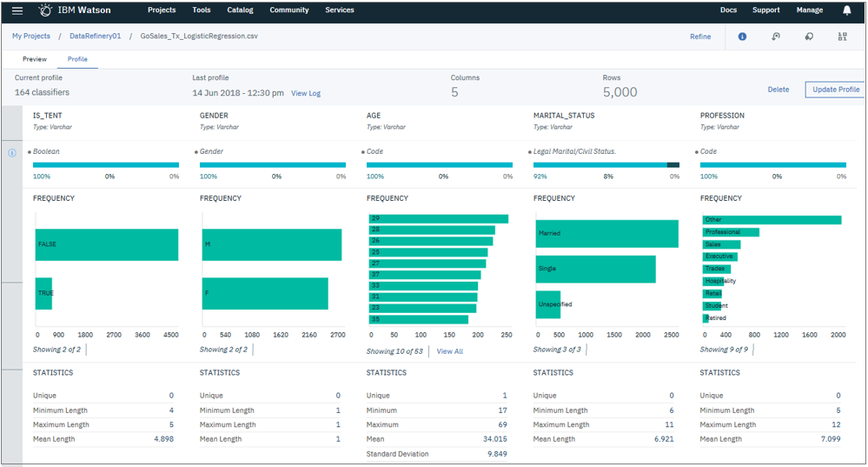Open the Tools menu
Screen dimensions: 868x467
(202, 10)
